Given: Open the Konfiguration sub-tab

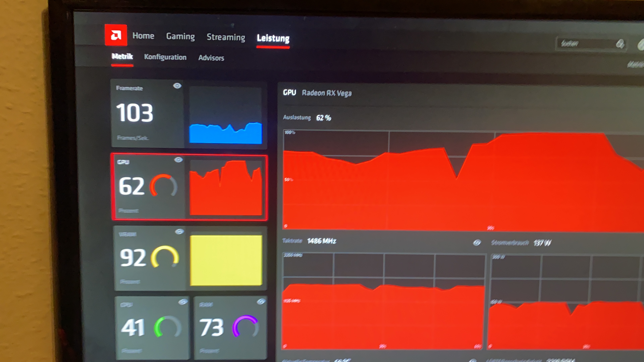Looking at the screenshot, I should tap(165, 57).
